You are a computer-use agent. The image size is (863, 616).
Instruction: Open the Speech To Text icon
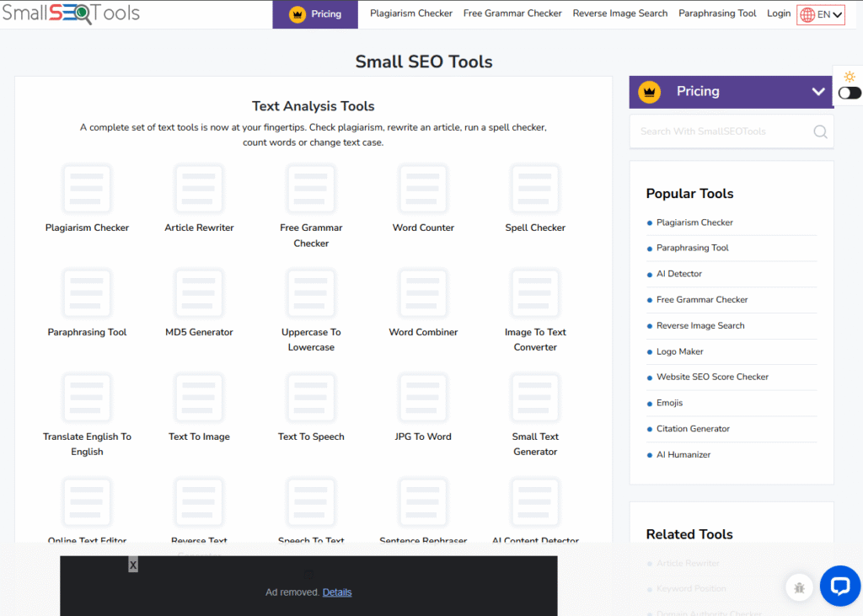pyautogui.click(x=311, y=502)
